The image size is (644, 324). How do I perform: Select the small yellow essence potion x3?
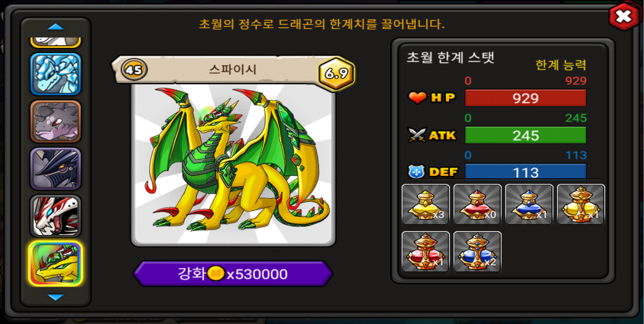point(426,204)
